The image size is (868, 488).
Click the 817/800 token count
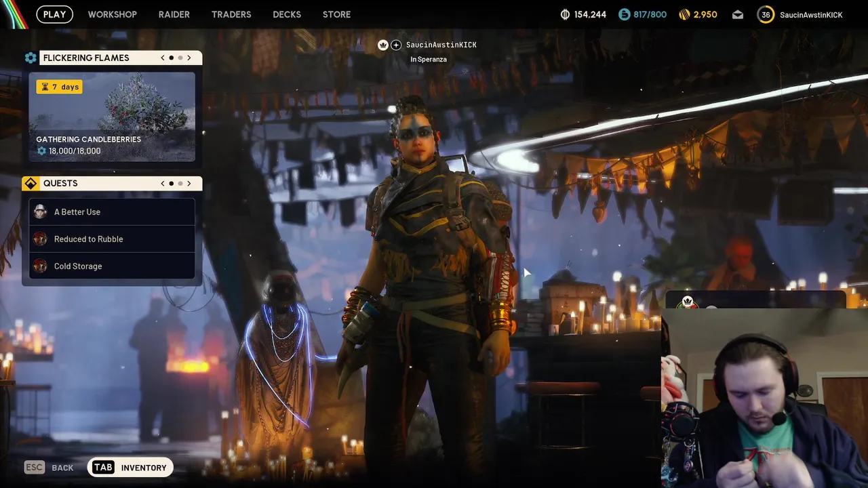coord(650,14)
